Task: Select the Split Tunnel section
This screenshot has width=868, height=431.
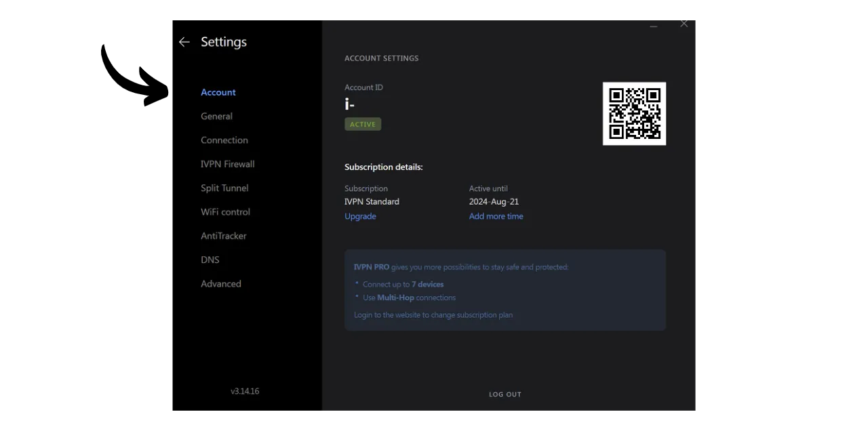Action: [x=224, y=188]
